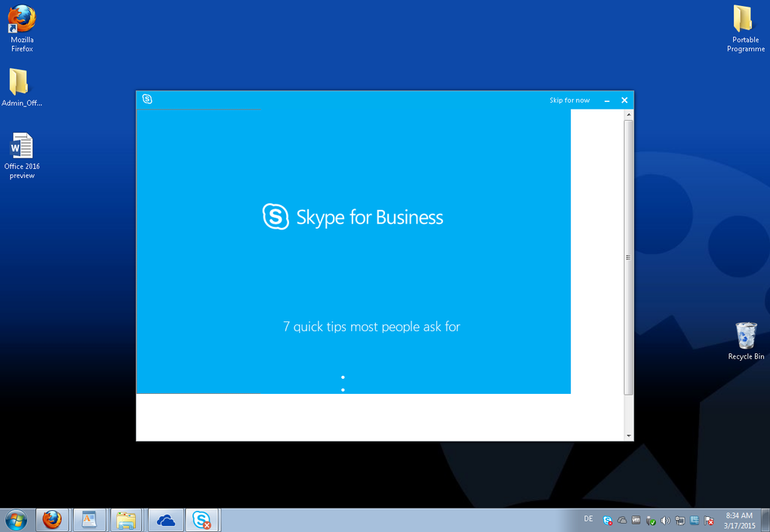Click the large Skype for Business logo

coord(353,217)
